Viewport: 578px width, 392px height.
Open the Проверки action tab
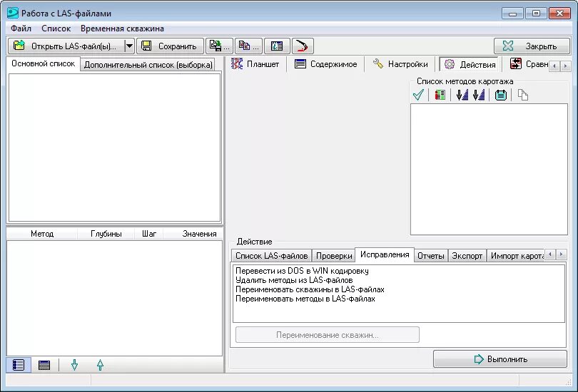tap(334, 255)
